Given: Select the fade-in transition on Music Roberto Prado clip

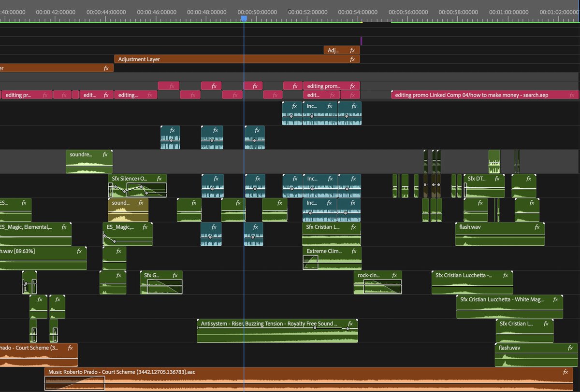Looking at the screenshot, I should click(74, 383).
